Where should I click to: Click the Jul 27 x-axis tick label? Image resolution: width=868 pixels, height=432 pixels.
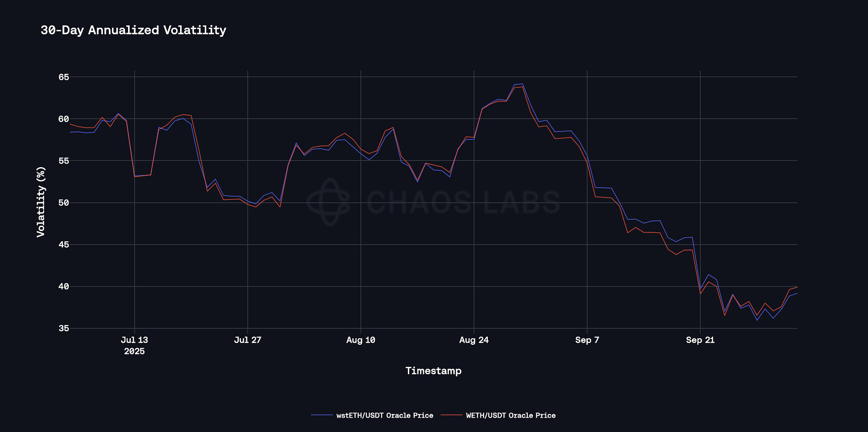coord(247,340)
